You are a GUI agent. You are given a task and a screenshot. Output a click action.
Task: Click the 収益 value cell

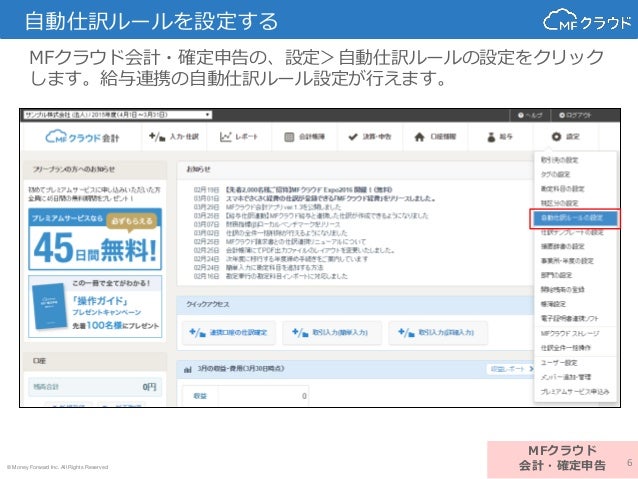tap(263, 396)
